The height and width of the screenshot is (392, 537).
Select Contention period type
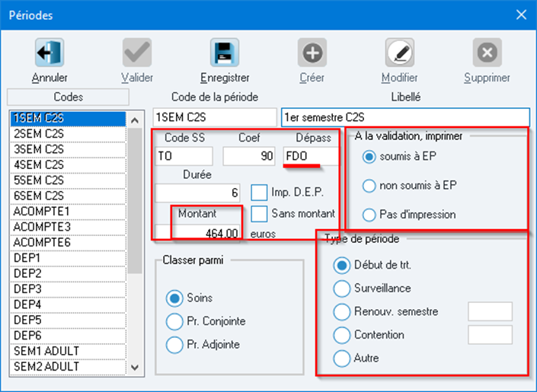(341, 335)
